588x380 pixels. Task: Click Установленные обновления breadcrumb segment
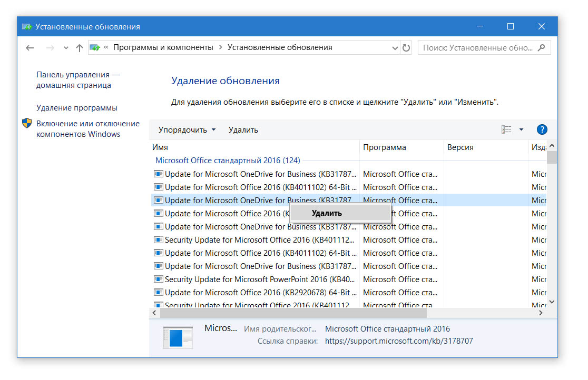pyautogui.click(x=280, y=47)
